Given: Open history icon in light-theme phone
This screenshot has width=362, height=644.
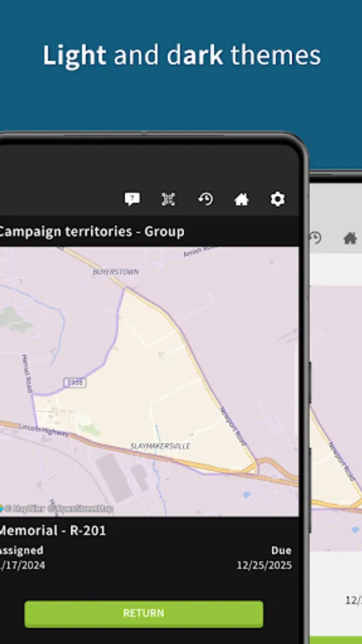Looking at the screenshot, I should tap(314, 238).
